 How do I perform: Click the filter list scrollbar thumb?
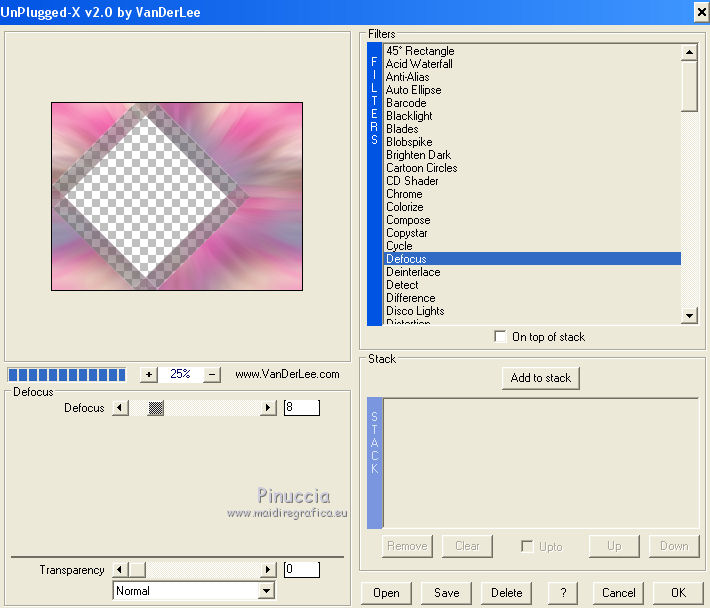[x=689, y=86]
